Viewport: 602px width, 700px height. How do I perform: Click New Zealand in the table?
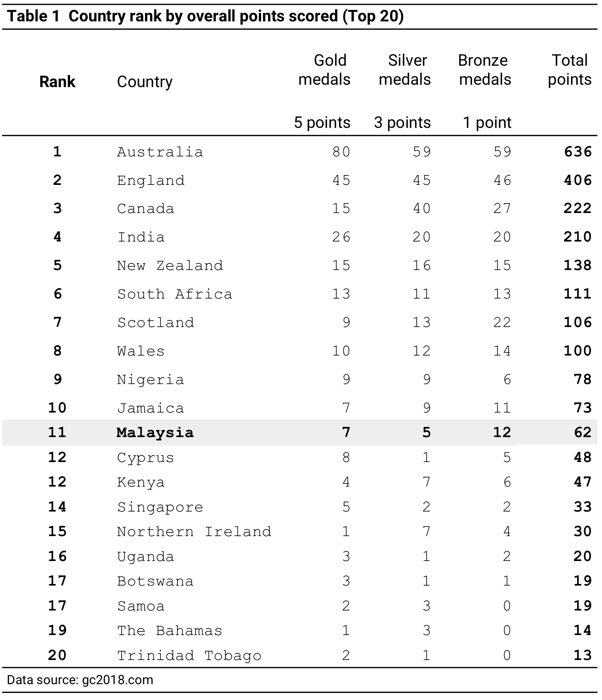point(170,266)
